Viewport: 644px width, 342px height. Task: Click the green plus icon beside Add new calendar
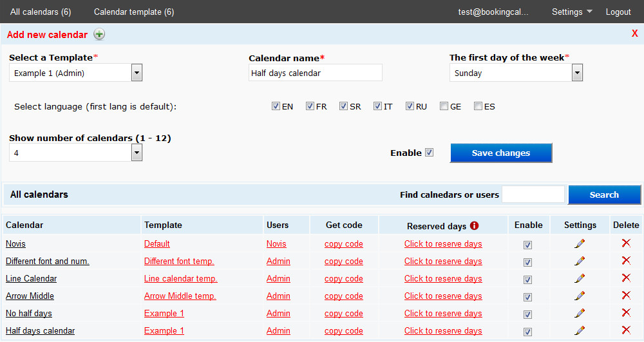(99, 35)
